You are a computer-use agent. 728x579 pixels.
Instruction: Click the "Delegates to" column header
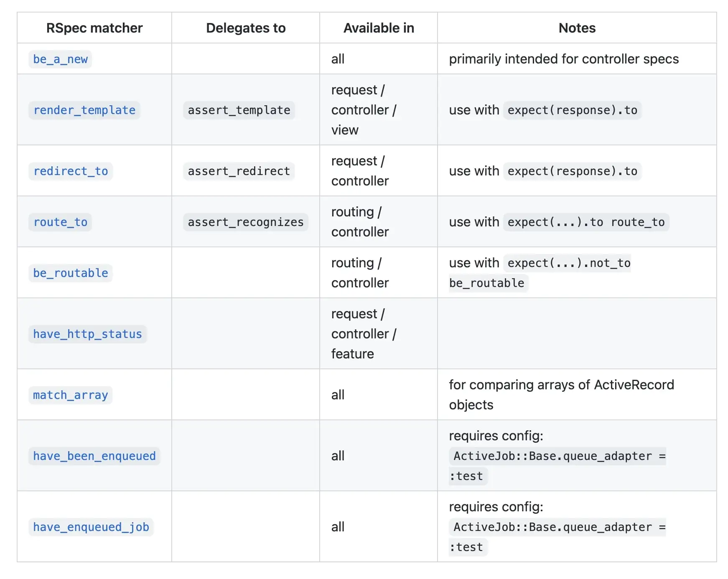(246, 28)
